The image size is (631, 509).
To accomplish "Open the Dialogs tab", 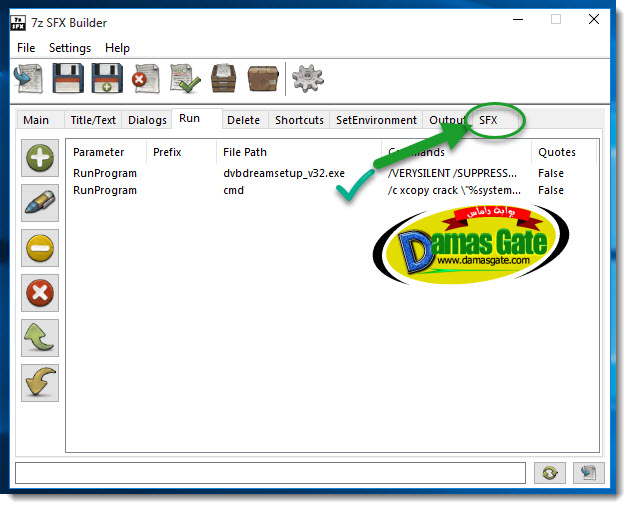I will (147, 120).
